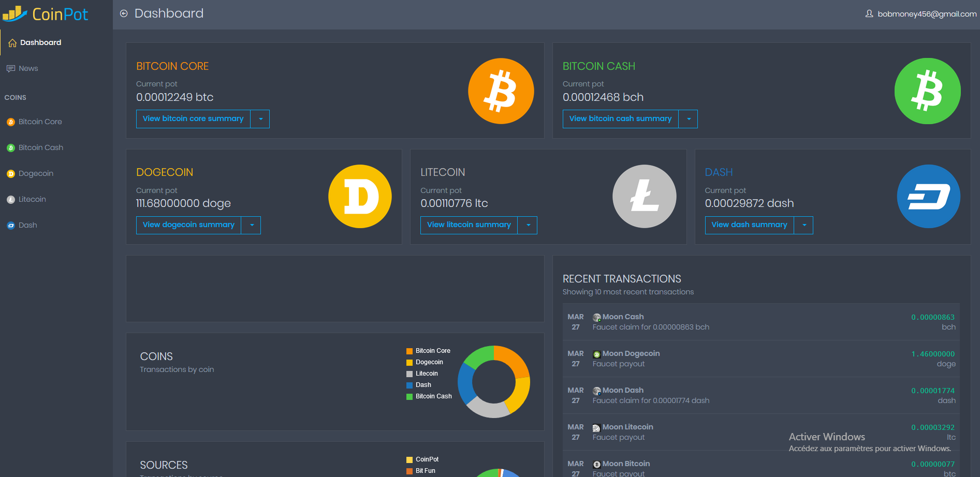980x477 pixels.
Task: Click View bitcoin cash summary button
Action: (x=620, y=119)
